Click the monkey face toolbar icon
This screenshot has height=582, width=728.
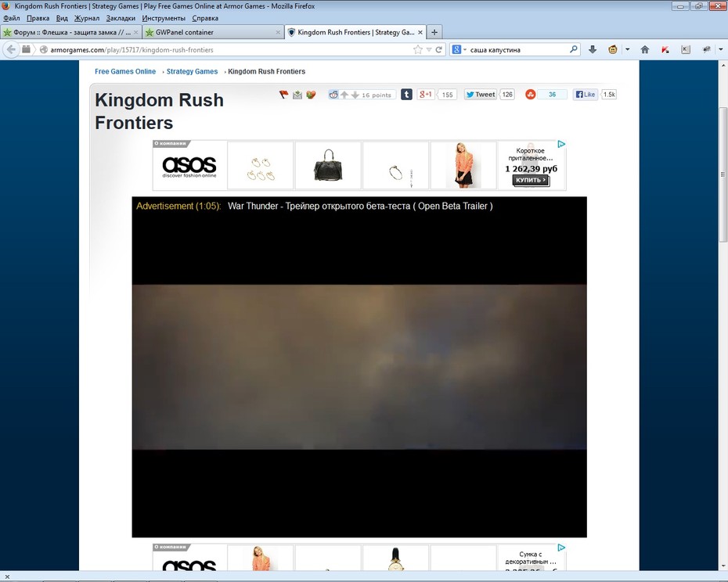(613, 49)
